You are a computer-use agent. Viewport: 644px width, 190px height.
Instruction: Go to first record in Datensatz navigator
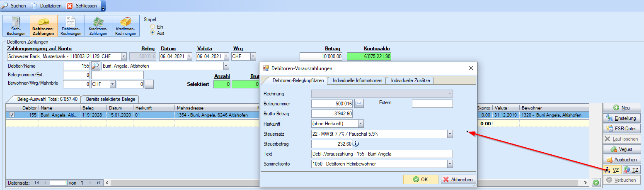pyautogui.click(x=37, y=183)
